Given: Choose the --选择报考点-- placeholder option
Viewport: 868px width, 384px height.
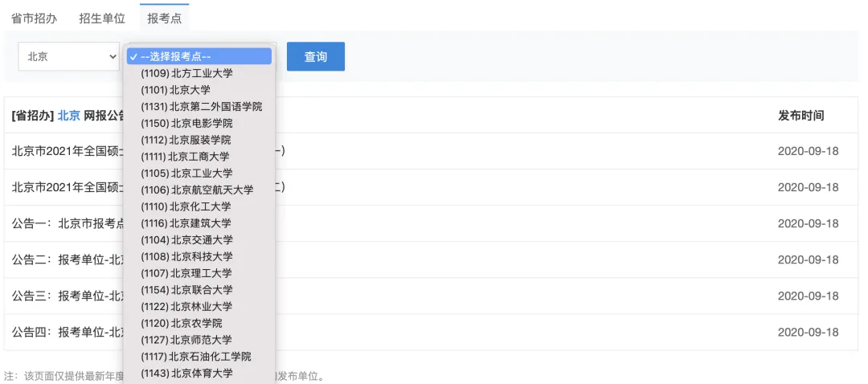Looking at the screenshot, I should pyautogui.click(x=199, y=56).
